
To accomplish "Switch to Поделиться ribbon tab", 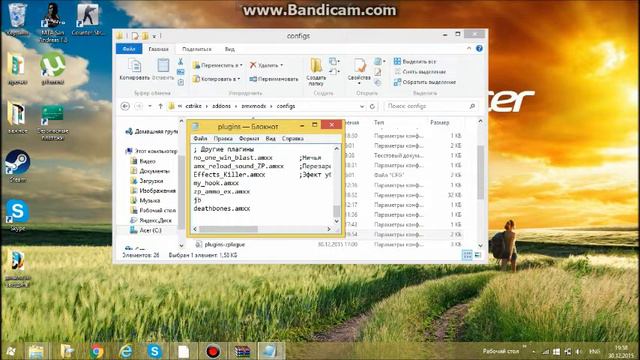I will [197, 49].
